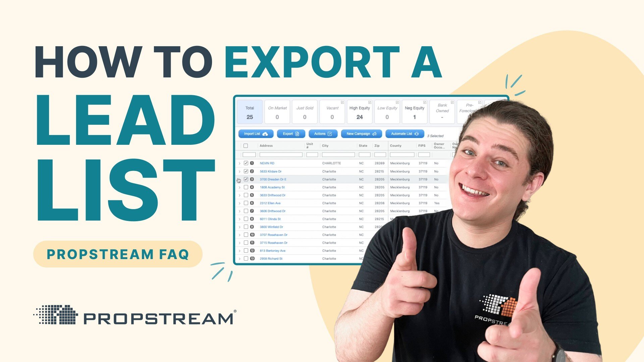Toggle checkbox for 5633 Kildare Dr
This screenshot has height=362, width=644.
245,171
